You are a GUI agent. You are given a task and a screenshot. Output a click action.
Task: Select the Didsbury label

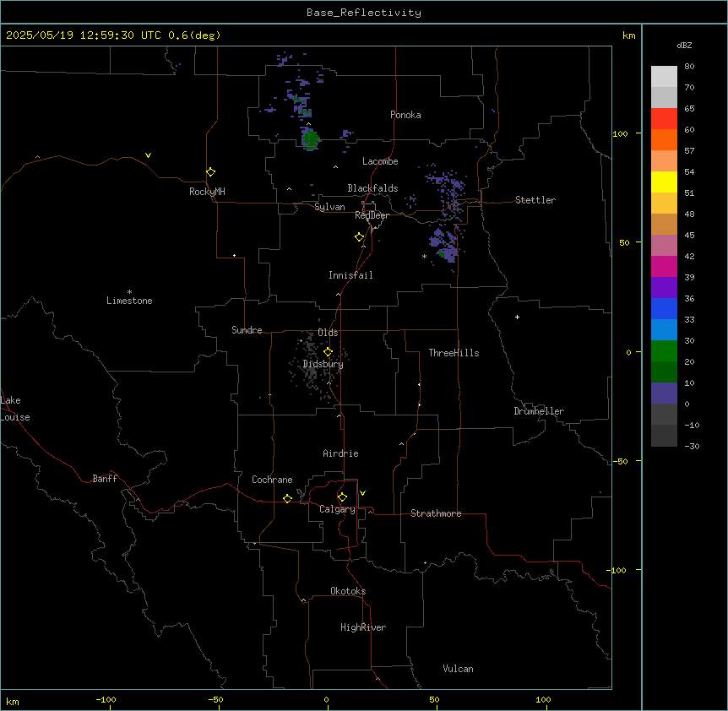tap(323, 364)
